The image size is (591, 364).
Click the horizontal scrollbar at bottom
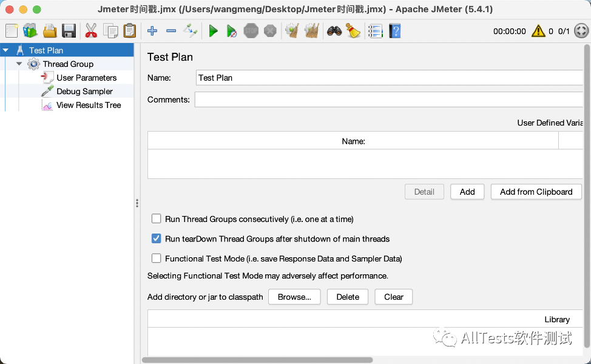click(257, 360)
